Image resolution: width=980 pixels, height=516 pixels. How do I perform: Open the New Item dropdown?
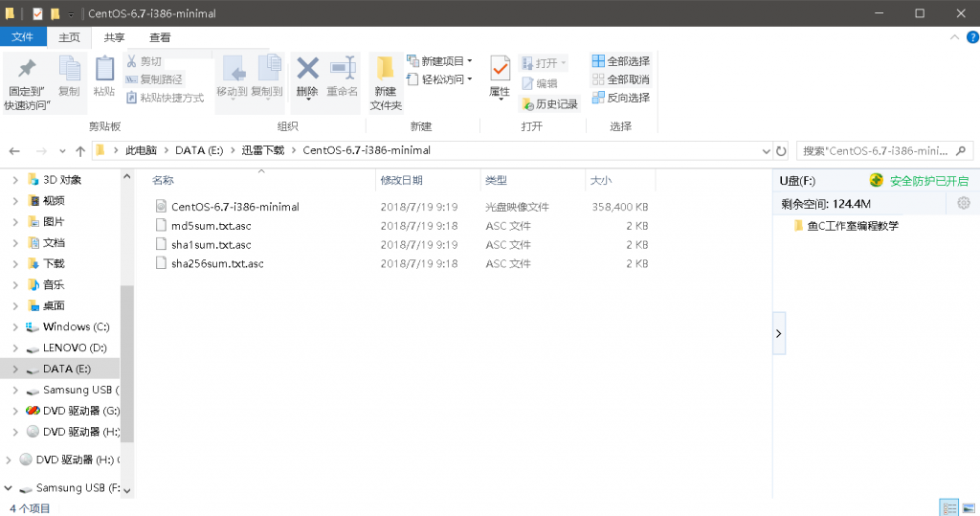pos(439,61)
